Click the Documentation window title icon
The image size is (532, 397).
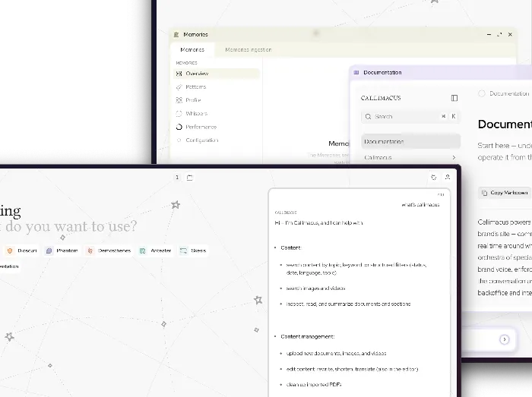356,72
